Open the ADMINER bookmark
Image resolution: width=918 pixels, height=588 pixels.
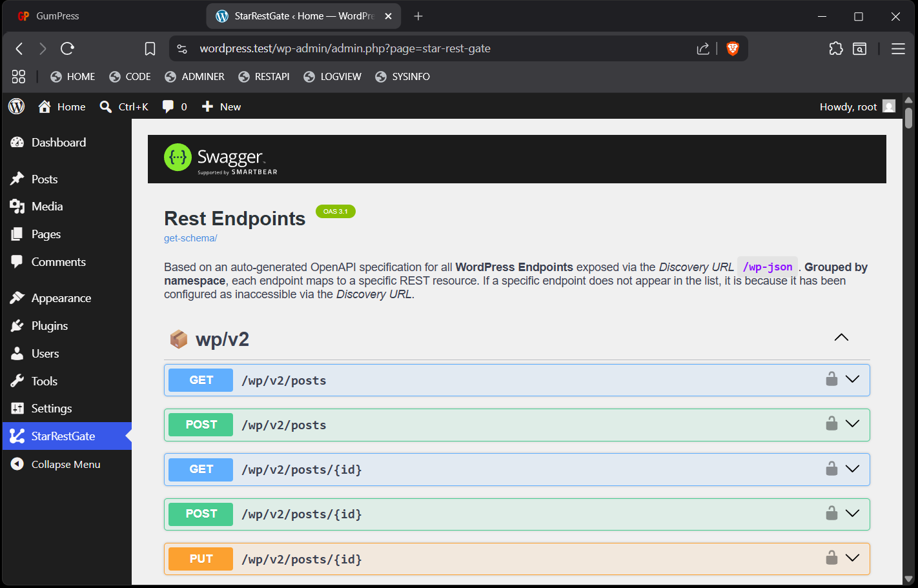tap(194, 77)
